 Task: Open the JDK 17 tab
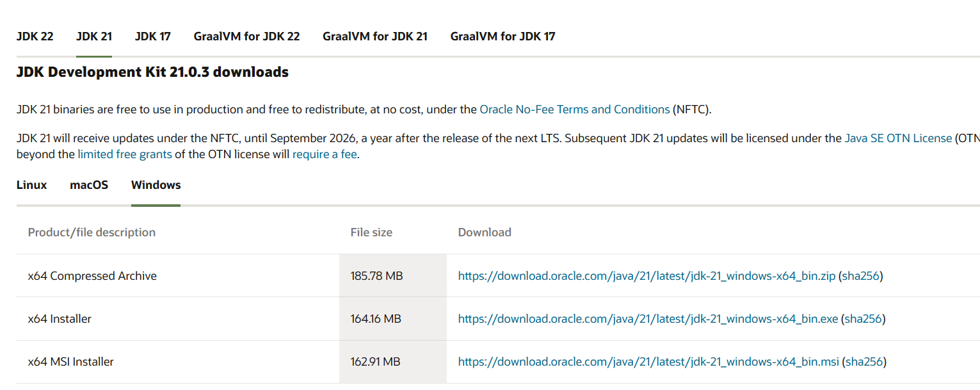(x=153, y=37)
